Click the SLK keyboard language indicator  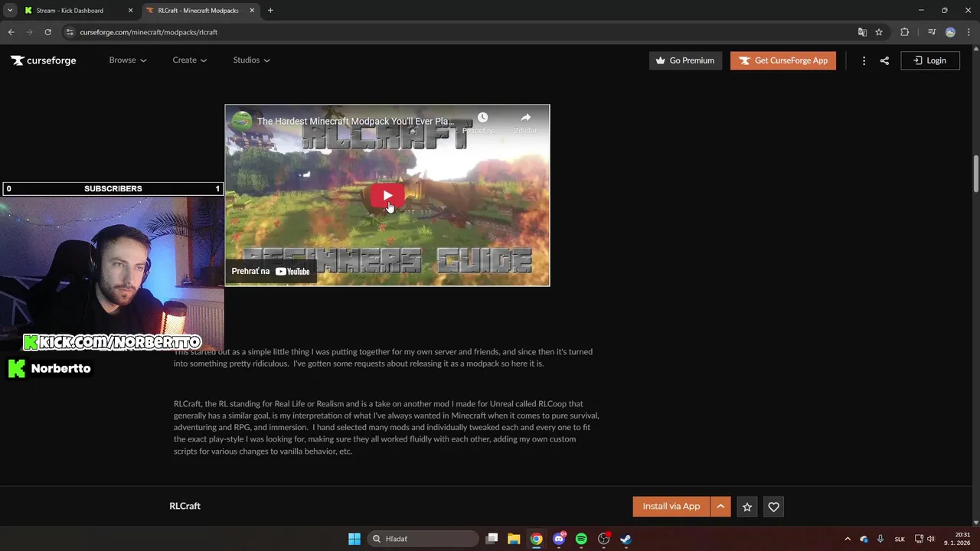(x=900, y=539)
